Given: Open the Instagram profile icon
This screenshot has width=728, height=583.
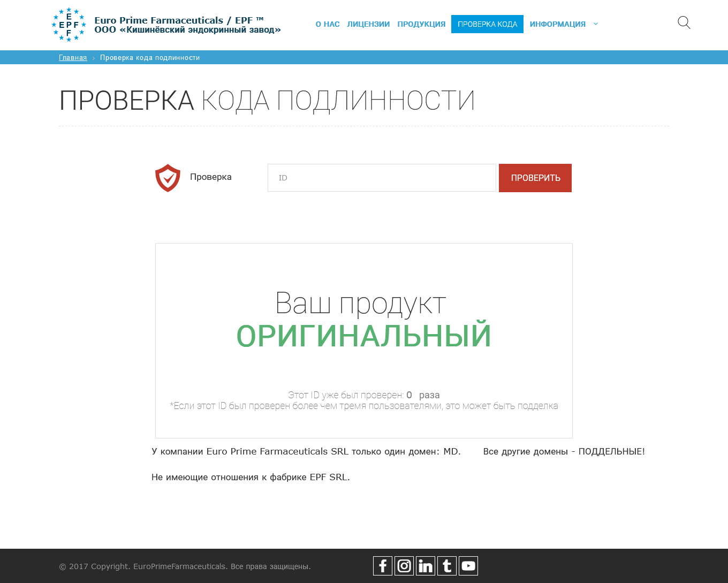Looking at the screenshot, I should [404, 566].
